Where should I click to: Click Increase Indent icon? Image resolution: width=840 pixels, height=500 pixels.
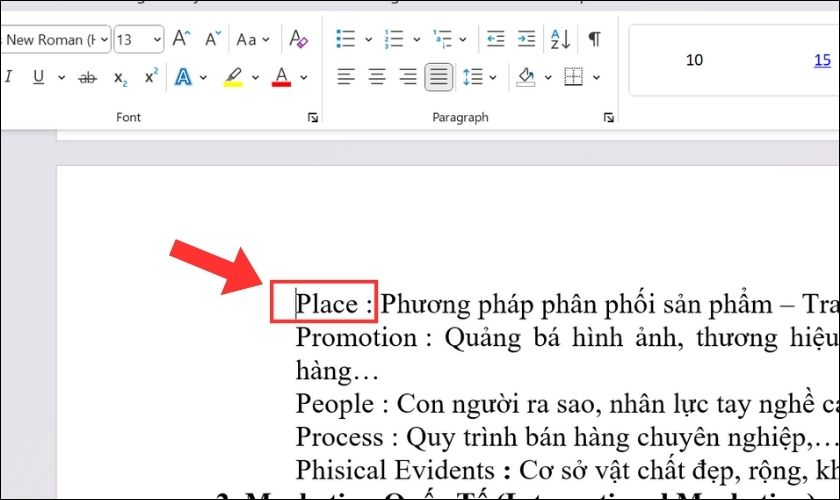(x=526, y=39)
